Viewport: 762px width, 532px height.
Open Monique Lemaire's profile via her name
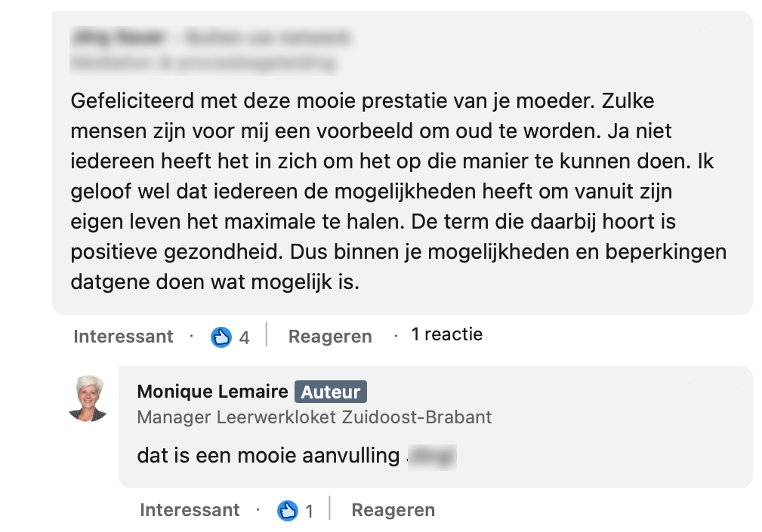pyautogui.click(x=212, y=392)
